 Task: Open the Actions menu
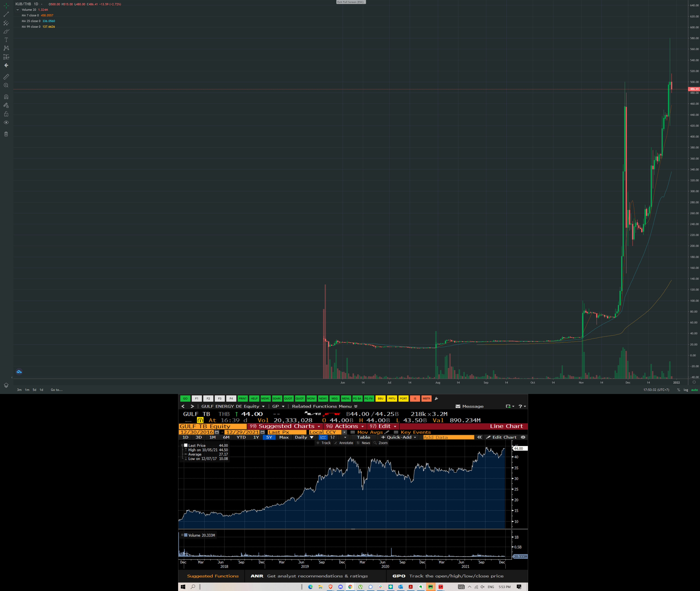(345, 426)
